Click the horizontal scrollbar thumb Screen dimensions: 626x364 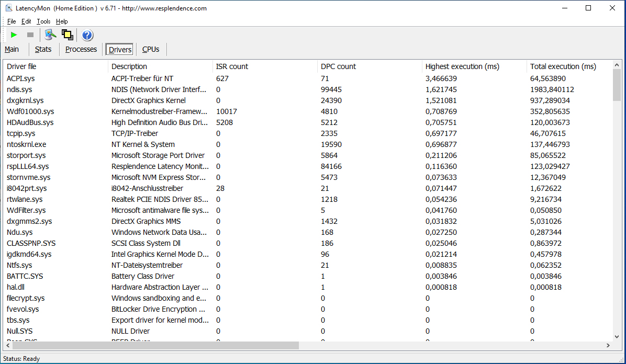(x=155, y=346)
